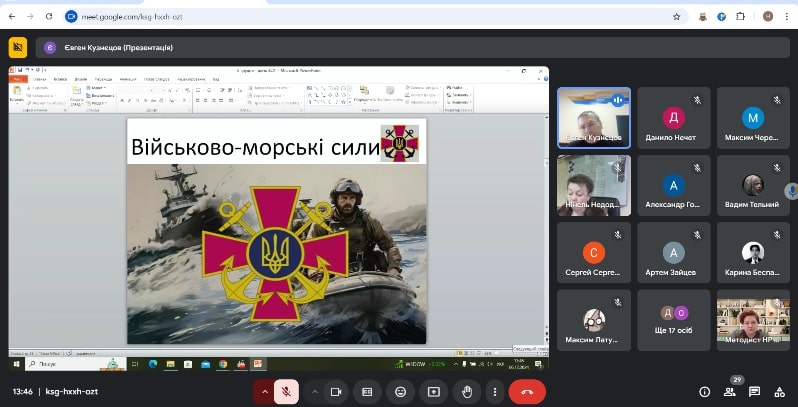Click the Євген Кузнєцов (Презентація) banner
The image size is (798, 407).
[x=412, y=48]
